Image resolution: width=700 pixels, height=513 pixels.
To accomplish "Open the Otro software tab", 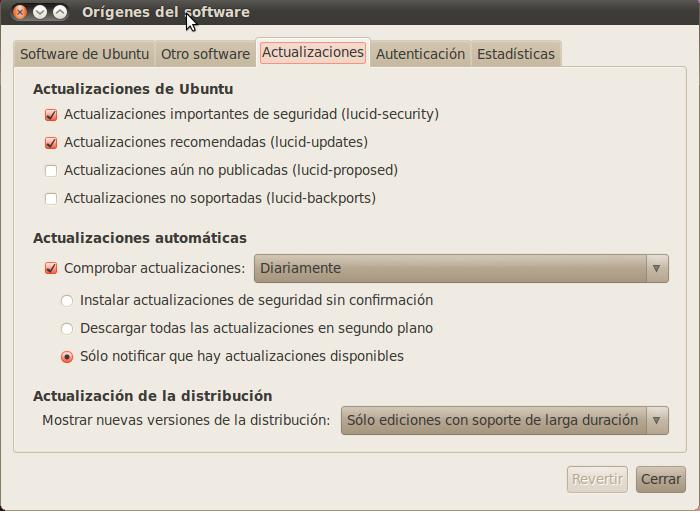I will coord(205,54).
